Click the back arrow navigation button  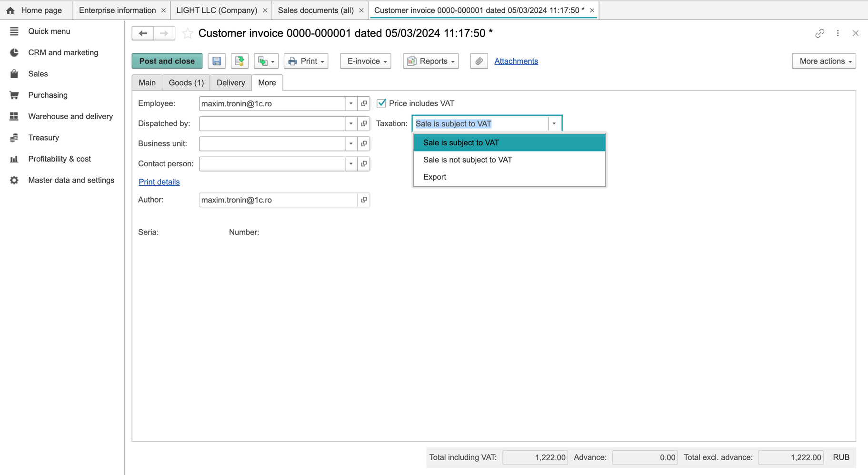pyautogui.click(x=143, y=33)
